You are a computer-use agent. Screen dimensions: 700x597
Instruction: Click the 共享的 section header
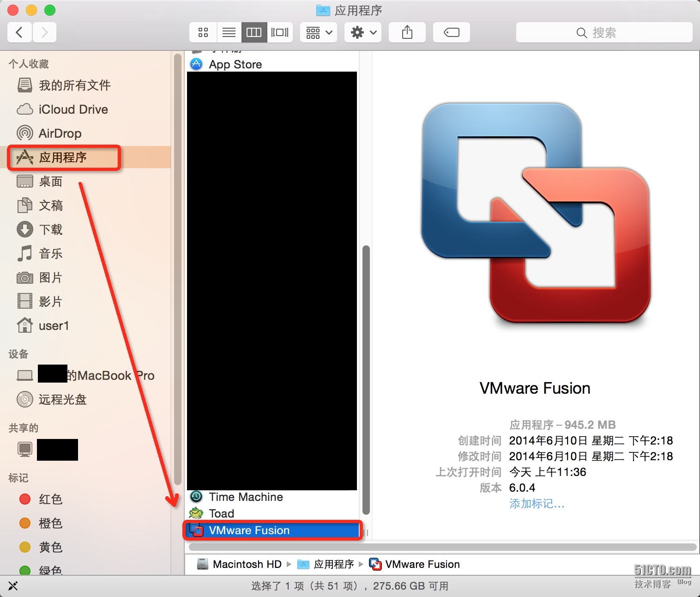tap(24, 428)
